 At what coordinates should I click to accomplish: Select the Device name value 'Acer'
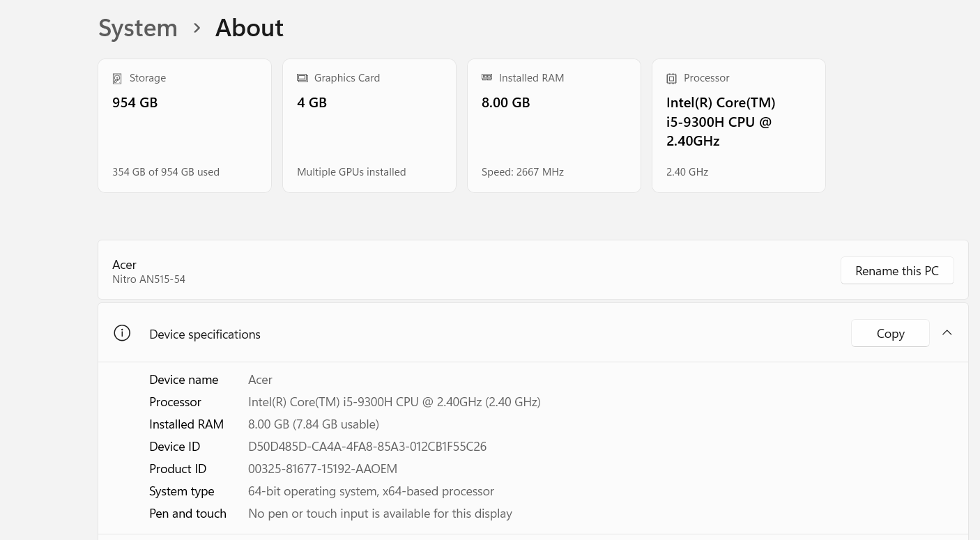point(260,380)
